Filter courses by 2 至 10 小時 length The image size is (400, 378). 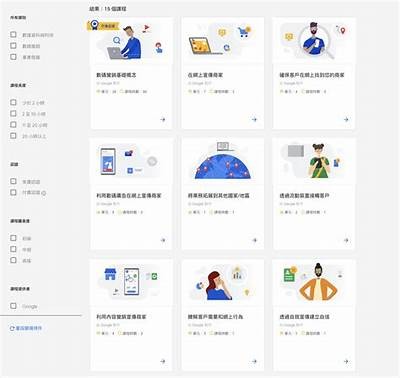coord(13,113)
